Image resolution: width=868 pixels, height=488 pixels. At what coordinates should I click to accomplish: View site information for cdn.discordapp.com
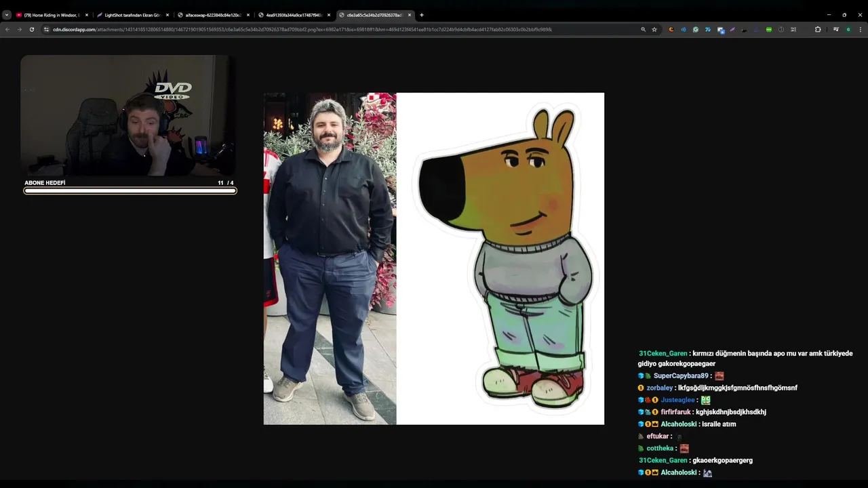point(46,29)
